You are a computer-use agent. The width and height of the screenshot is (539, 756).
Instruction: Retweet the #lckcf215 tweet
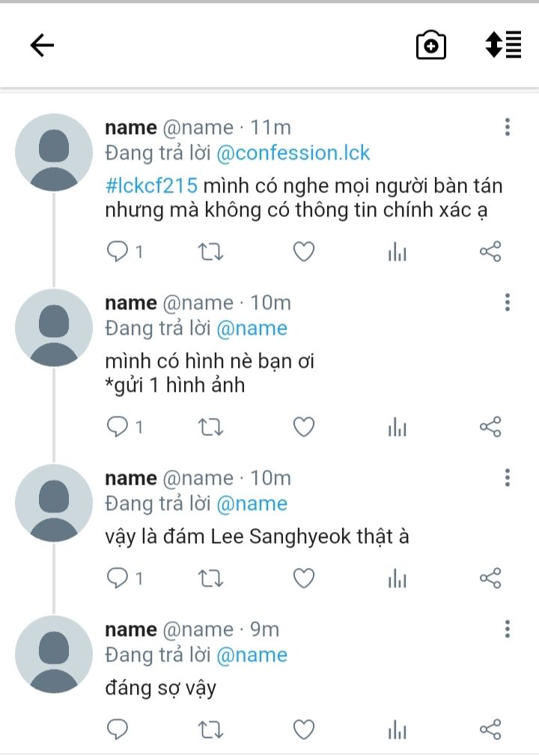(x=210, y=252)
